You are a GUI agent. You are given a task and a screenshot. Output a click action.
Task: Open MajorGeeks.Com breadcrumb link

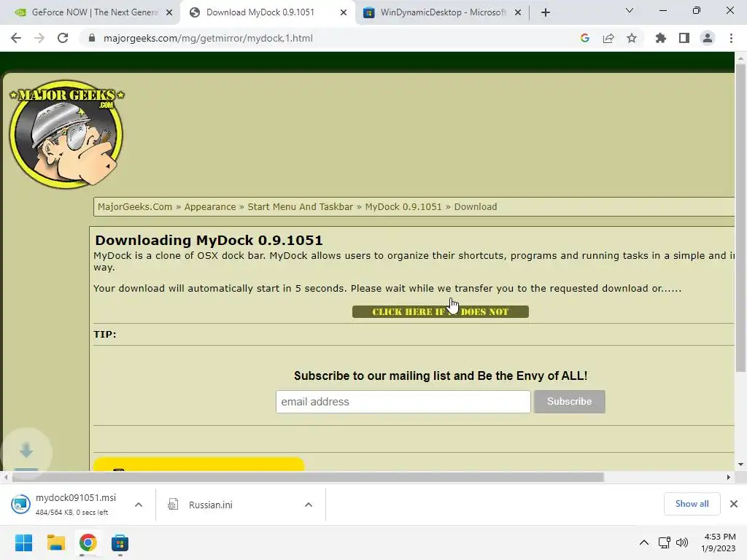pyautogui.click(x=135, y=206)
